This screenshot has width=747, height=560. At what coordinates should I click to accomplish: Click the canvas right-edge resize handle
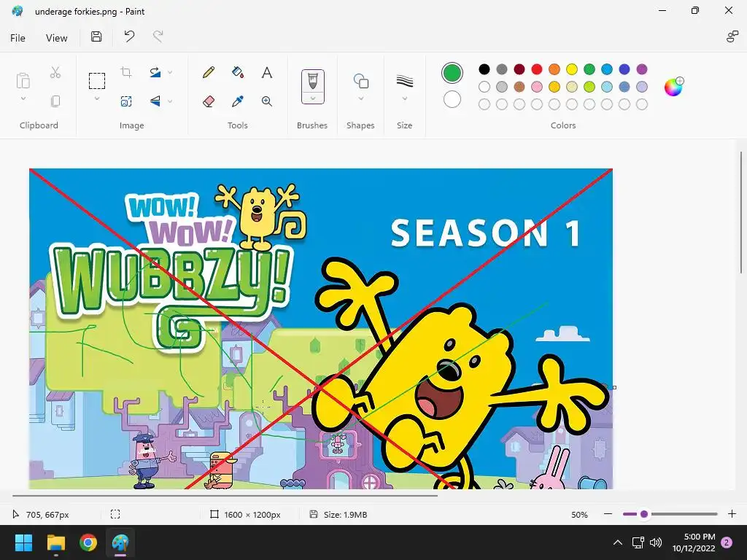[614, 387]
